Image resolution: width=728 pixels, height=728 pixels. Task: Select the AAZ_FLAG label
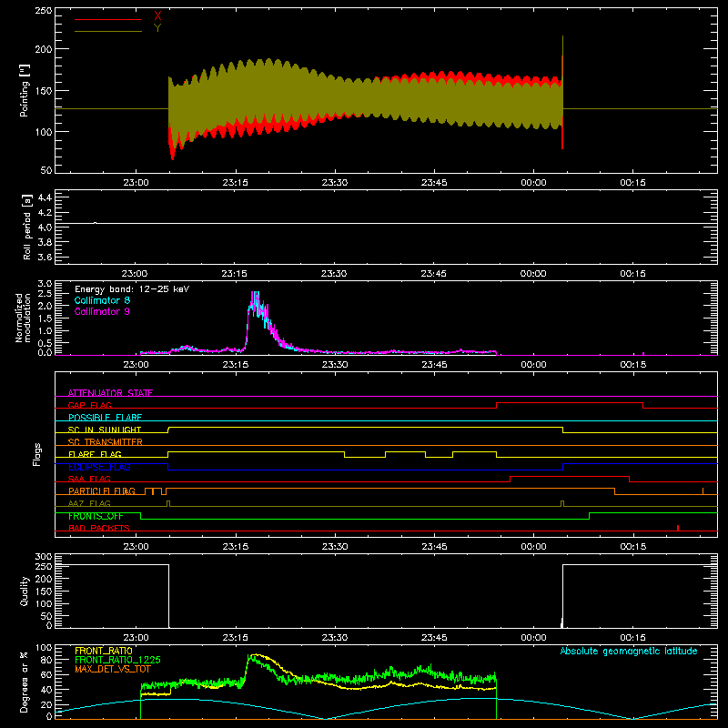[89, 503]
